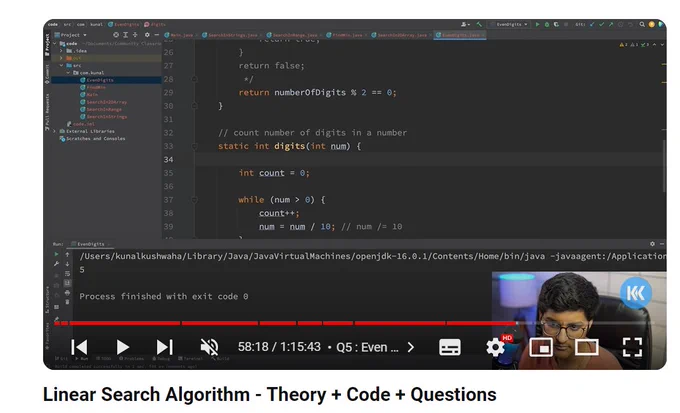This screenshot has height=413, width=680.
Task: Toggle soft-wrap in the Run console
Action: click(67, 274)
